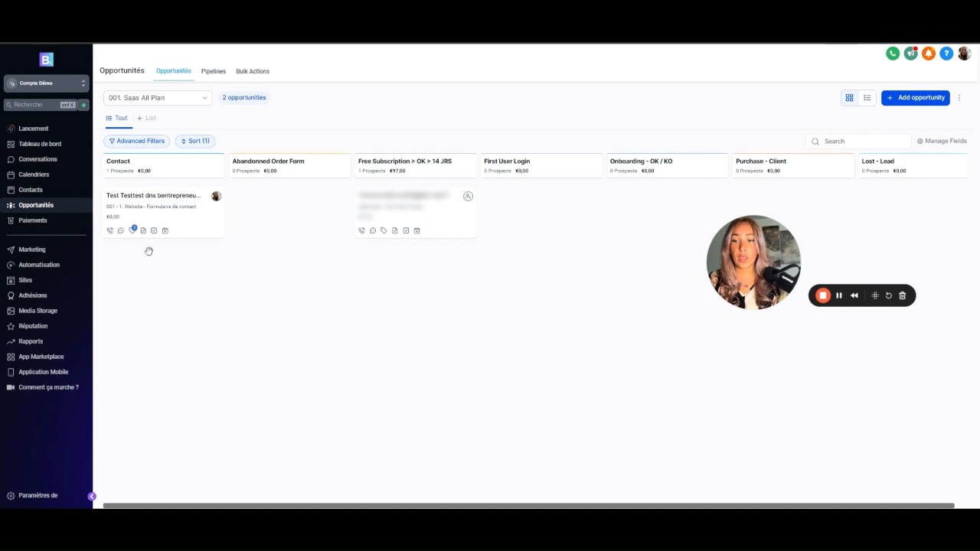This screenshot has height=551, width=980.
Task: Click the rewind recording control
Action: (x=854, y=295)
